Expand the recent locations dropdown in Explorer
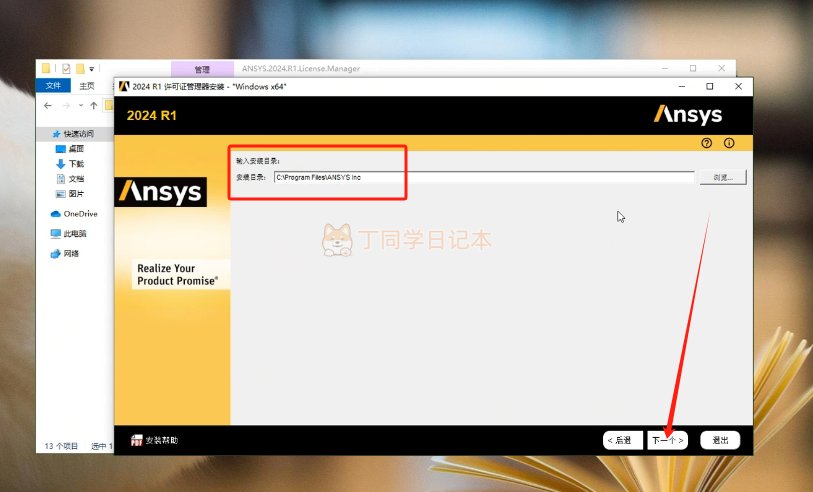 [80, 105]
